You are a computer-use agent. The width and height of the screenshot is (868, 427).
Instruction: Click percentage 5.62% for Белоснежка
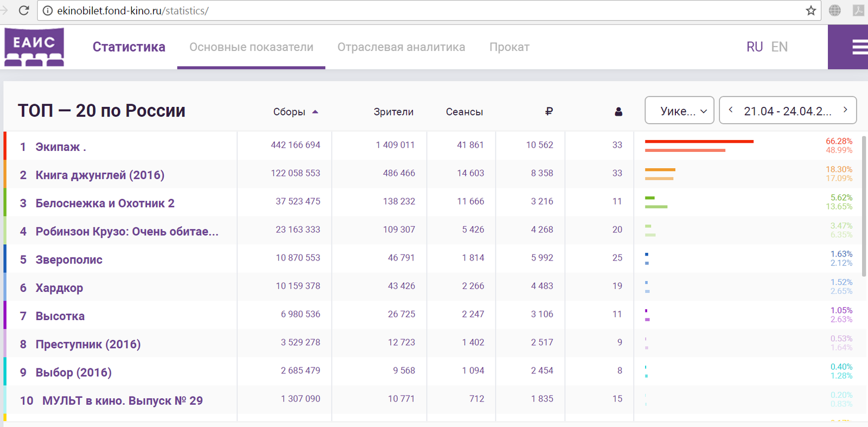(841, 197)
